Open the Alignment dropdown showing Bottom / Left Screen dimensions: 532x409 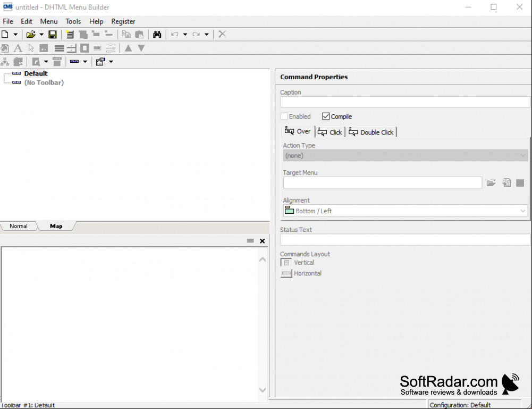[405, 211]
